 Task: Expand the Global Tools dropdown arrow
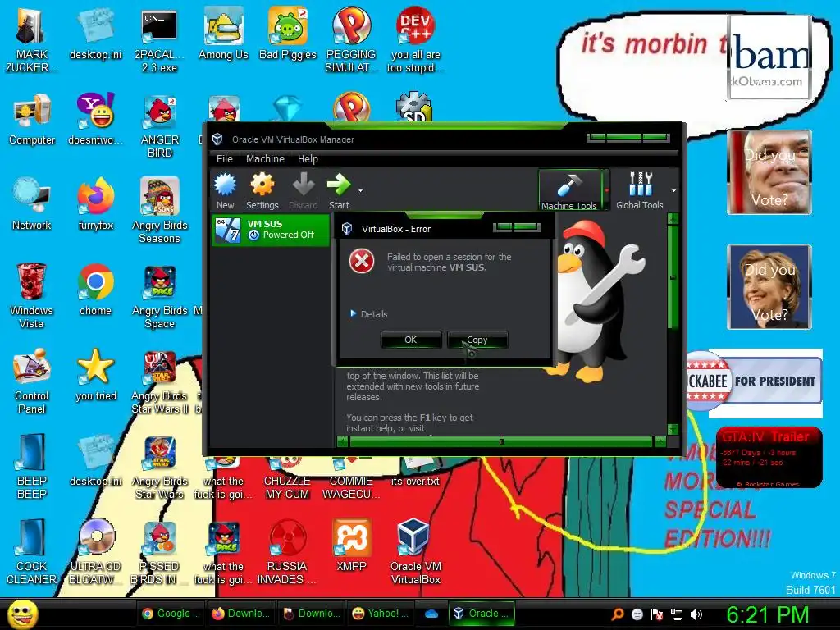click(x=673, y=190)
